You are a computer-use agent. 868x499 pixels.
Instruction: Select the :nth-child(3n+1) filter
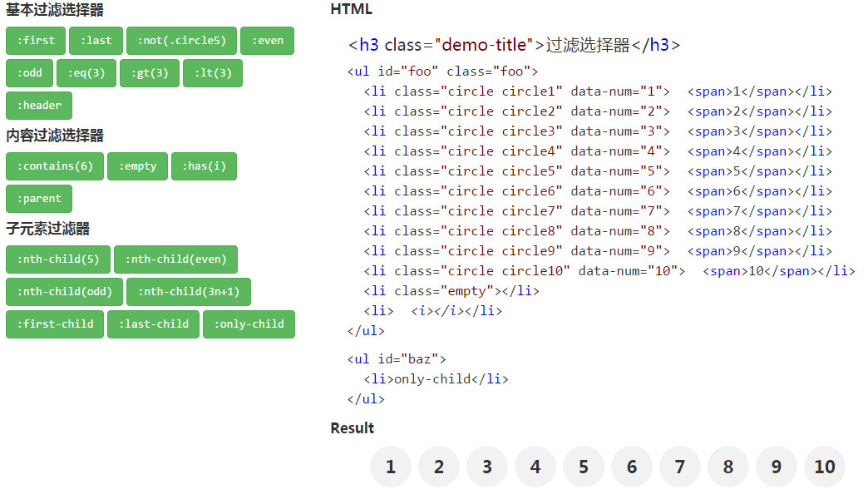(x=188, y=292)
